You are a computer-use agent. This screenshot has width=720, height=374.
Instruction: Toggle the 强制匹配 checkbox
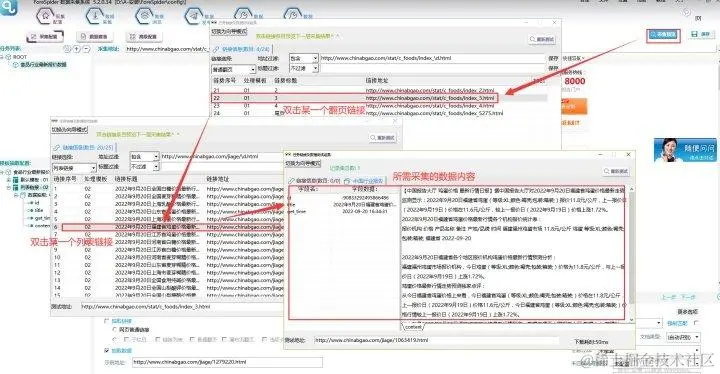point(696,323)
